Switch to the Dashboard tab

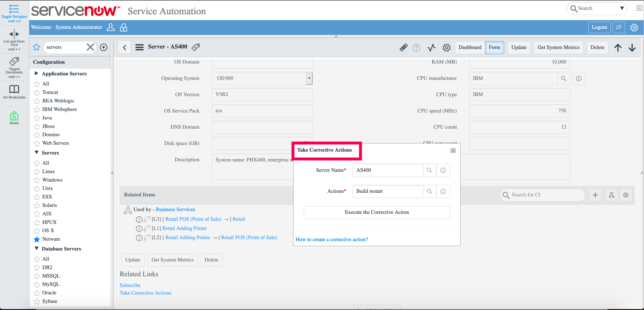pyautogui.click(x=470, y=47)
